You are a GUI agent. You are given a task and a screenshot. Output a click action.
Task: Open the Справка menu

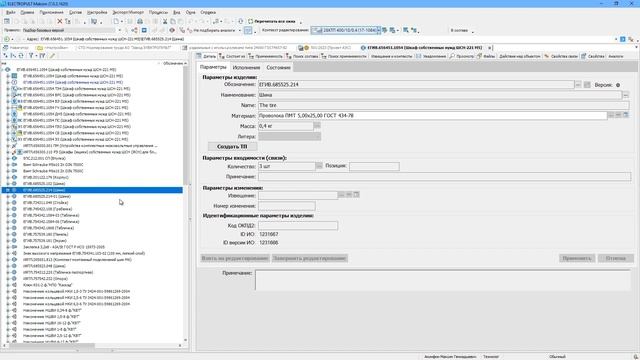(208, 13)
